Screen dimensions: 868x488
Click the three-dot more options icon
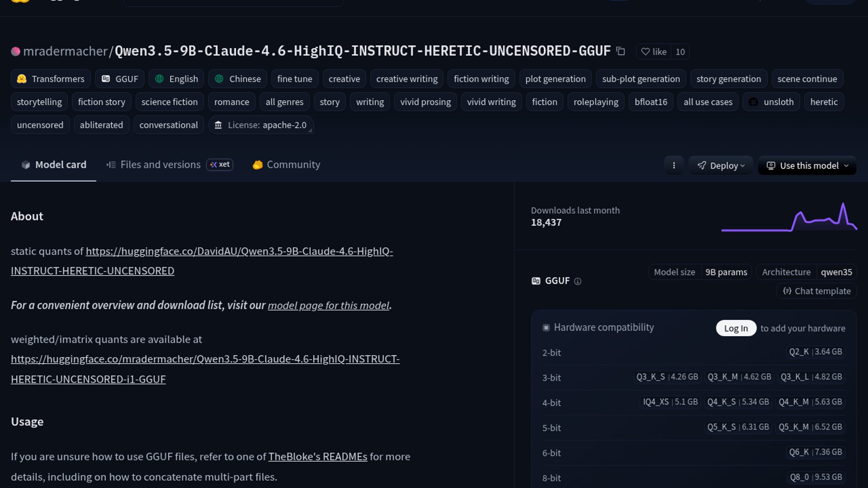point(674,165)
